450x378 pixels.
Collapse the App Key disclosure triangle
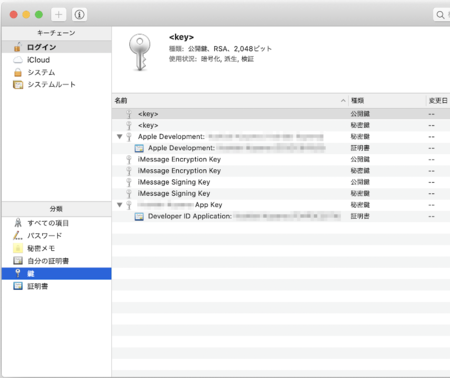click(120, 205)
